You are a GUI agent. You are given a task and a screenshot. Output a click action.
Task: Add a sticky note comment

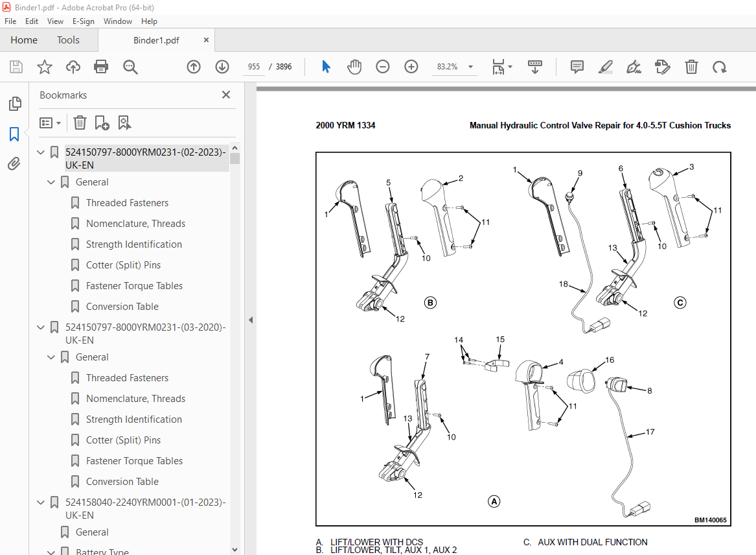(x=577, y=67)
